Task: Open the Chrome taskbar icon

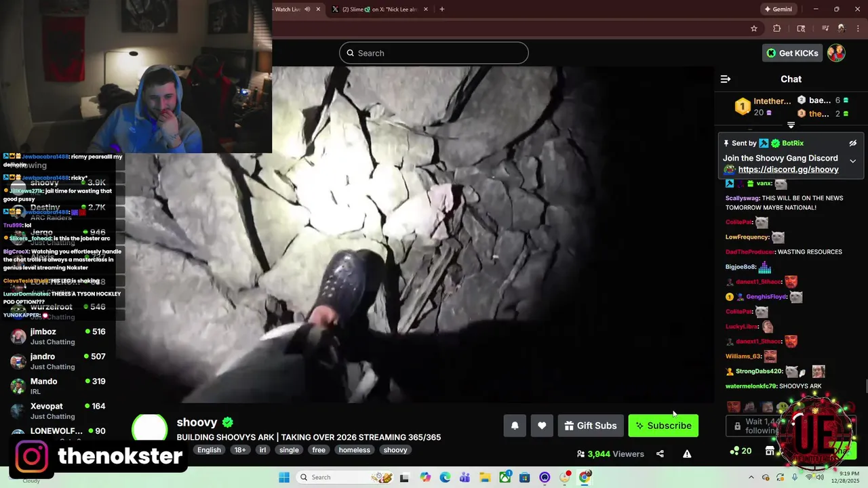Action: (585, 477)
